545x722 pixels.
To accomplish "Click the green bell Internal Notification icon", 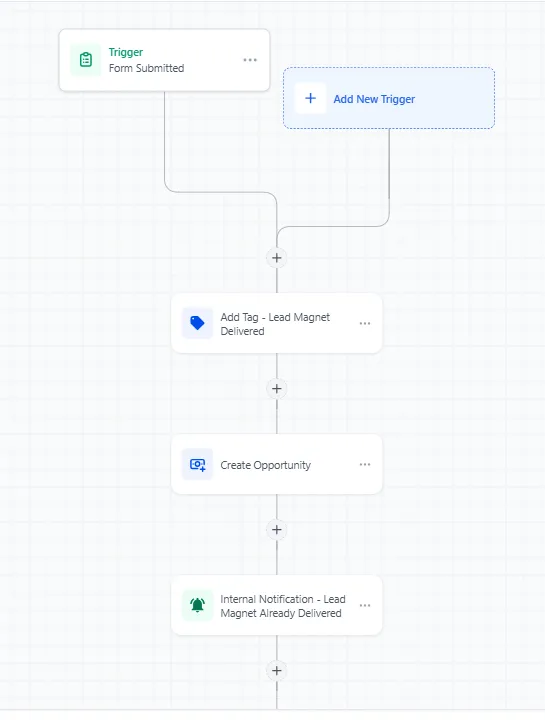I will [x=197, y=605].
